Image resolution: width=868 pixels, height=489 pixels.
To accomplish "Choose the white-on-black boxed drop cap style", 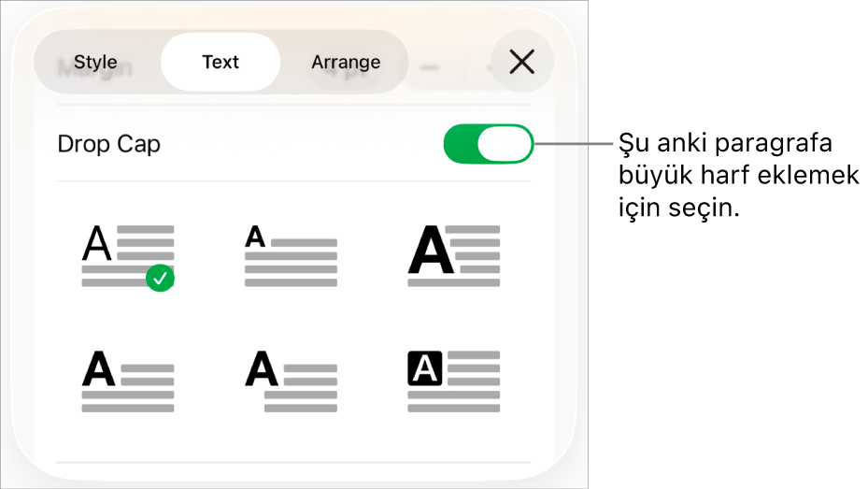I will click(454, 381).
